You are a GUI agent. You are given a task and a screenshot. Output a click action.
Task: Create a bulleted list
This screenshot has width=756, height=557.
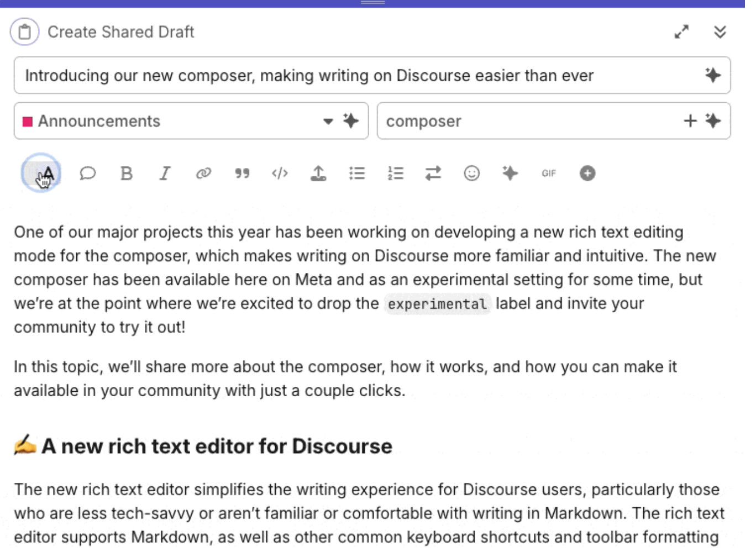click(x=357, y=174)
